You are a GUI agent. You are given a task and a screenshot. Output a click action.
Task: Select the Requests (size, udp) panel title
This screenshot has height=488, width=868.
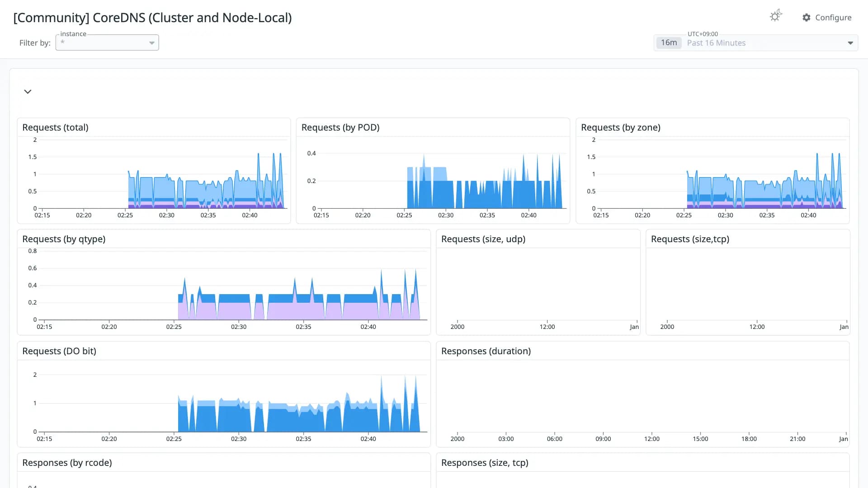pyautogui.click(x=483, y=239)
